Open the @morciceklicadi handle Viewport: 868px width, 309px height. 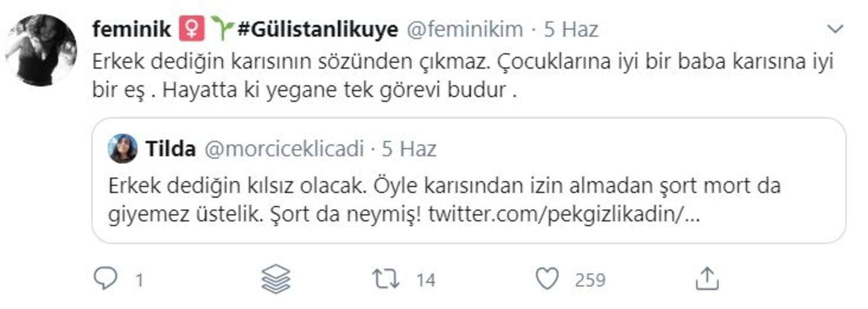[x=284, y=149]
